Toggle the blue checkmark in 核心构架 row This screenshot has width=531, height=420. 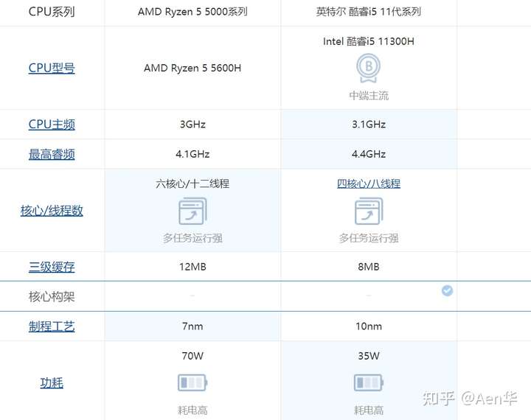(x=447, y=290)
